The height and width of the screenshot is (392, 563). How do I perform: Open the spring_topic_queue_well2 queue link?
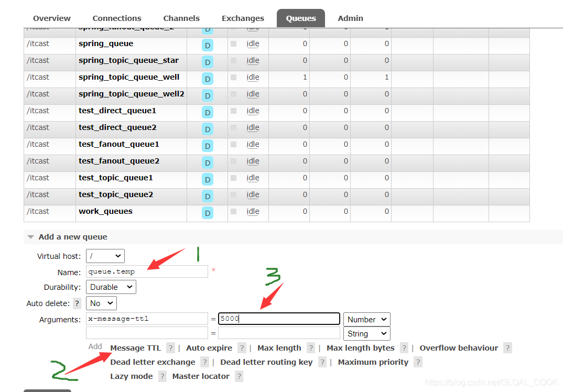[132, 94]
